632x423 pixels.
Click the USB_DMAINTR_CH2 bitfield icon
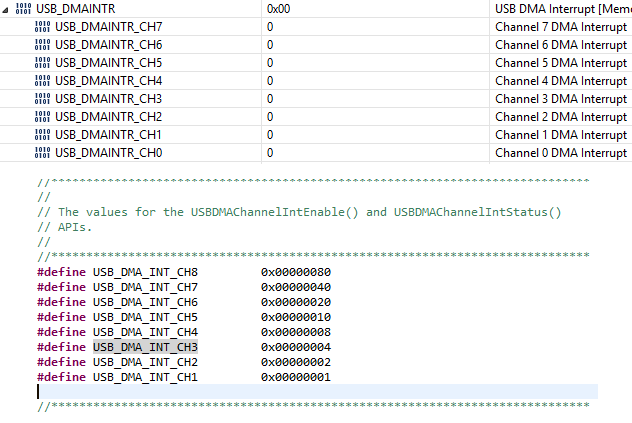tap(42, 117)
